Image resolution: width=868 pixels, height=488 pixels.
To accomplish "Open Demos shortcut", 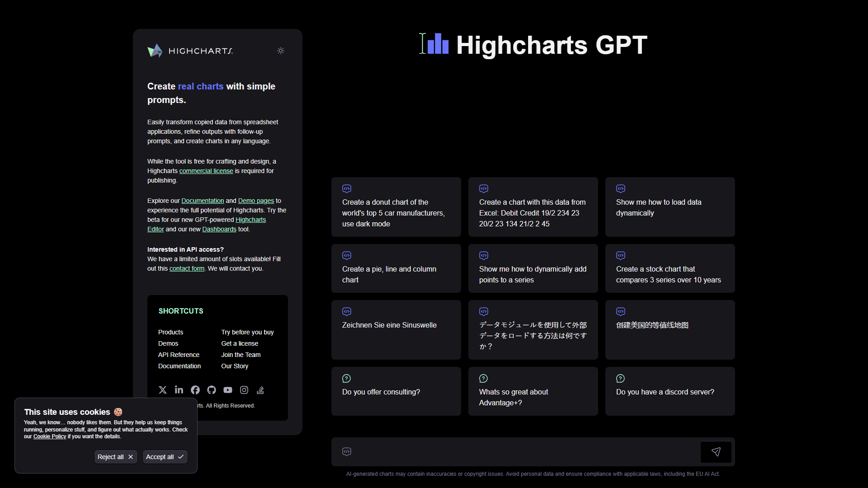I will 168,343.
